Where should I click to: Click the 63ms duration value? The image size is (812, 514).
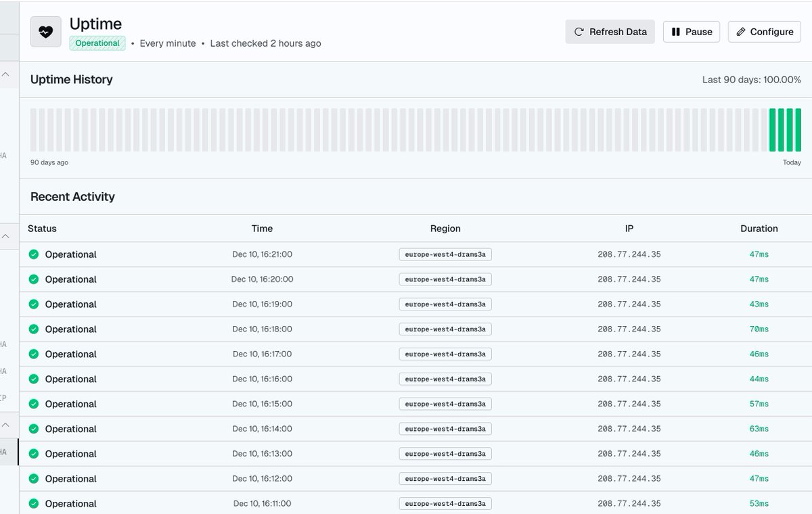click(x=759, y=429)
